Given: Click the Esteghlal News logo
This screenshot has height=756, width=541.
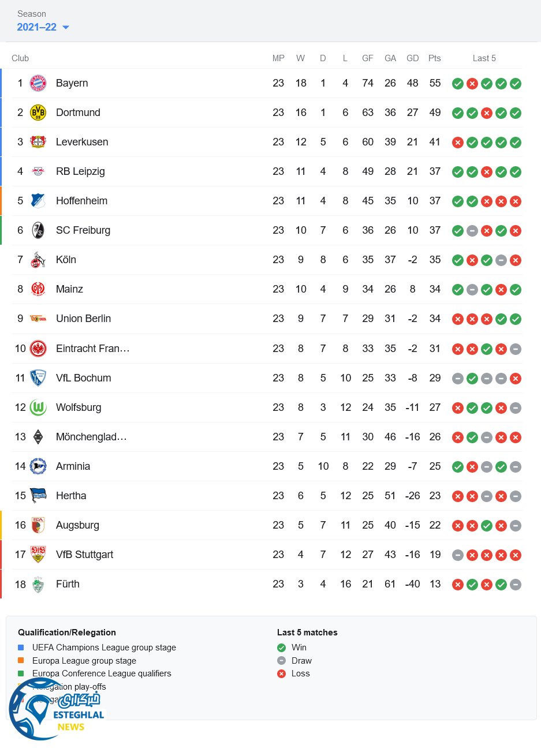Looking at the screenshot, I should [x=57, y=714].
